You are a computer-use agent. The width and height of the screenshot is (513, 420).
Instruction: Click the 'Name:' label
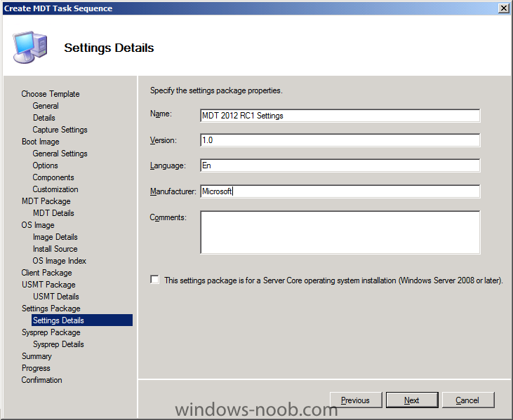pos(161,114)
